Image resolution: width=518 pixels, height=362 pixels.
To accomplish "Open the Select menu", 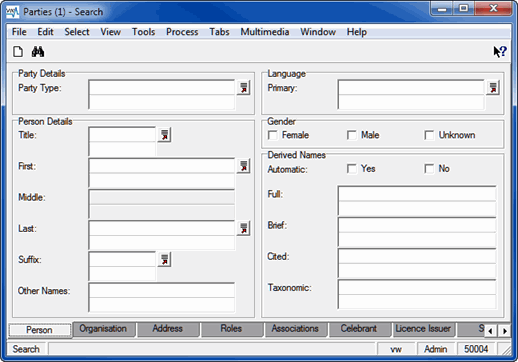I will point(77,32).
